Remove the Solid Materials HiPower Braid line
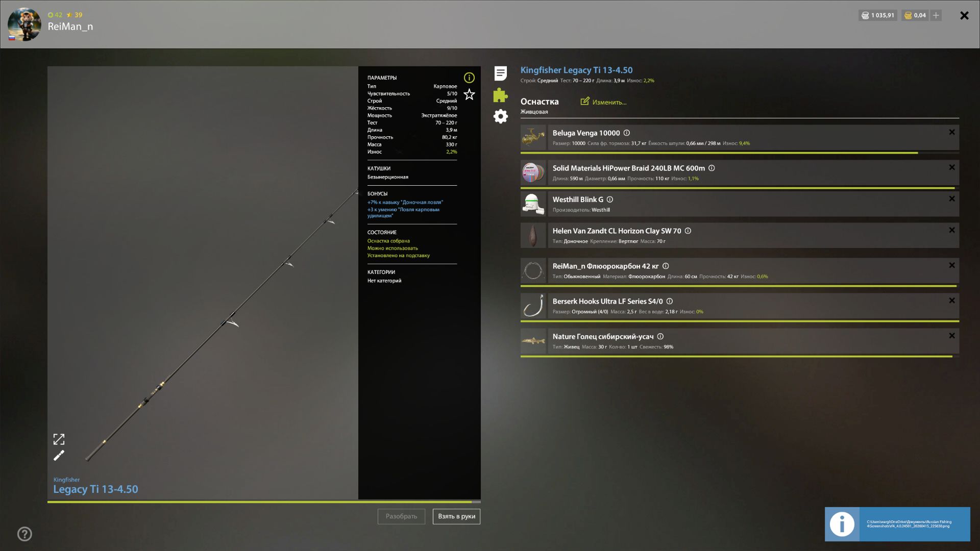The image size is (980, 551). pyautogui.click(x=951, y=167)
